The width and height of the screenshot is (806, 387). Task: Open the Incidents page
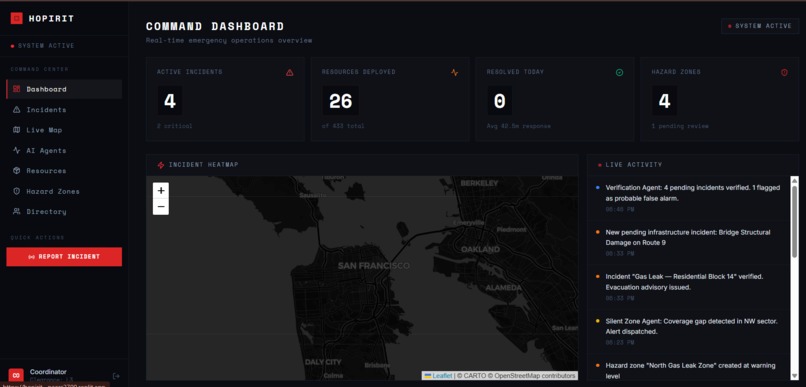click(64, 109)
